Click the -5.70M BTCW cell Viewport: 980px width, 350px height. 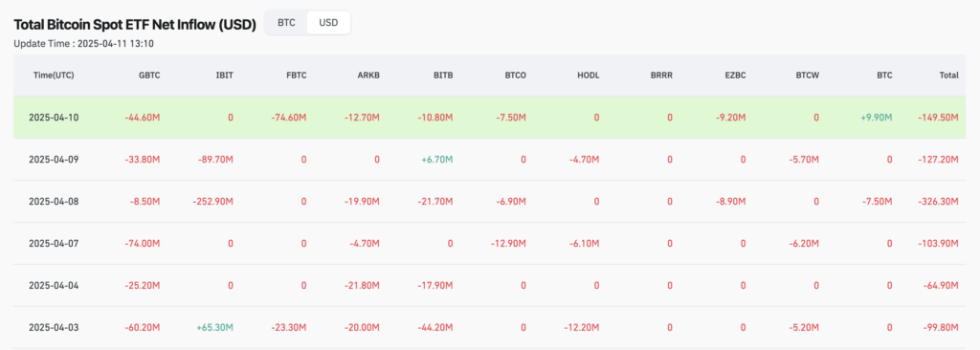(x=803, y=160)
